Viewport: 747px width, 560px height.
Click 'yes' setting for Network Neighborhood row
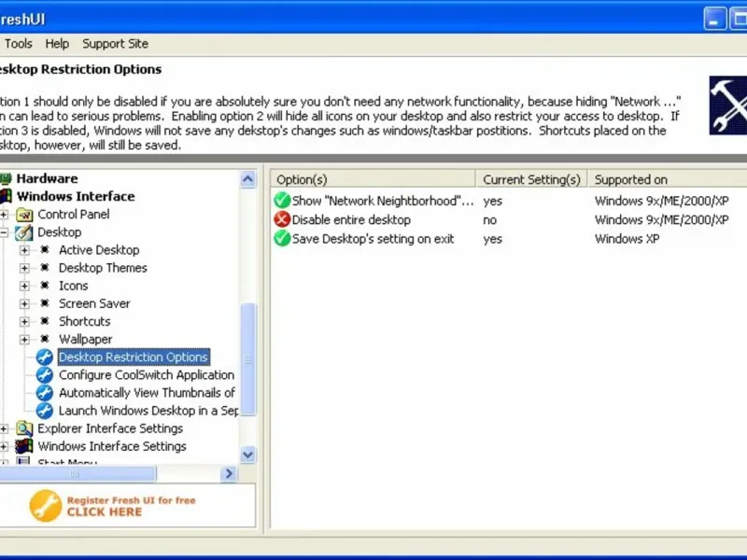point(493,201)
